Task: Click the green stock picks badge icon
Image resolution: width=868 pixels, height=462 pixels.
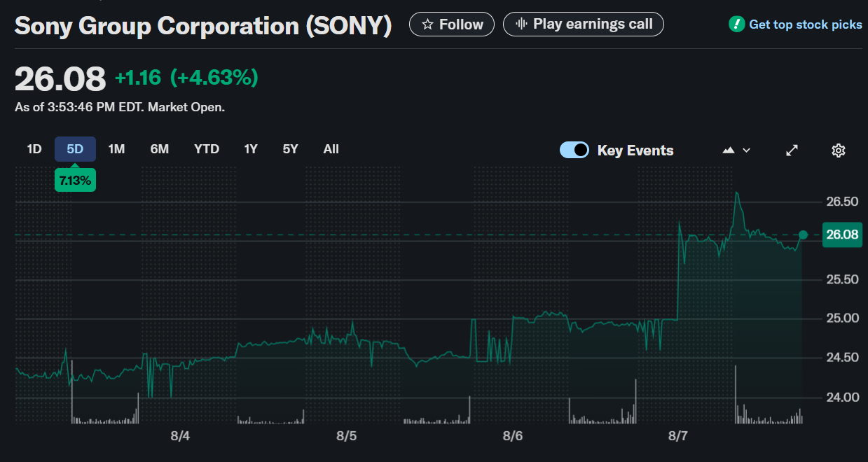Action: [x=736, y=24]
